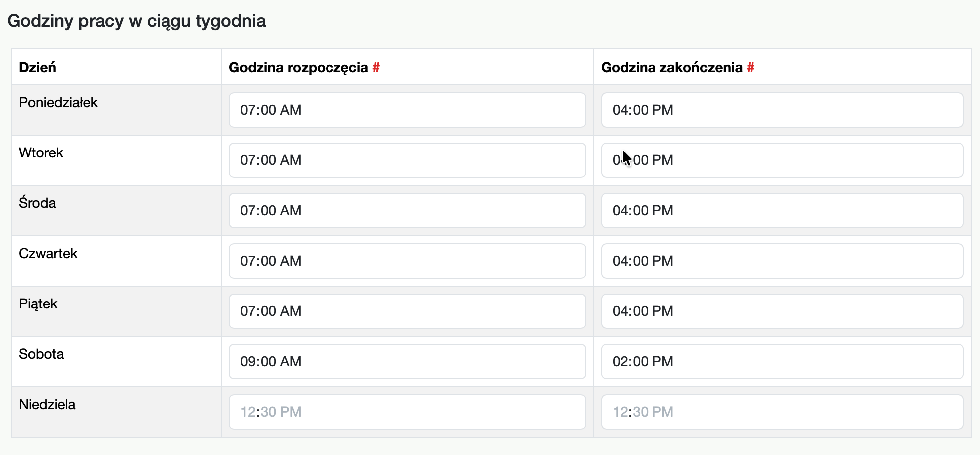Click Piątek start time 07:00 AM
The width and height of the screenshot is (980, 455).
coord(407,311)
